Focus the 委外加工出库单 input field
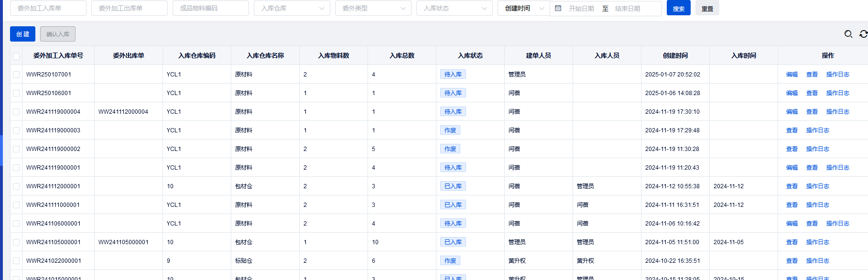 click(x=130, y=8)
